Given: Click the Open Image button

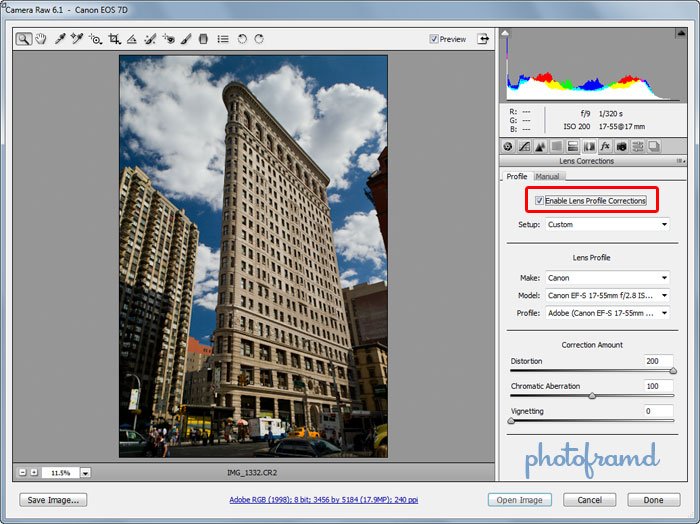Looking at the screenshot, I should (x=520, y=500).
